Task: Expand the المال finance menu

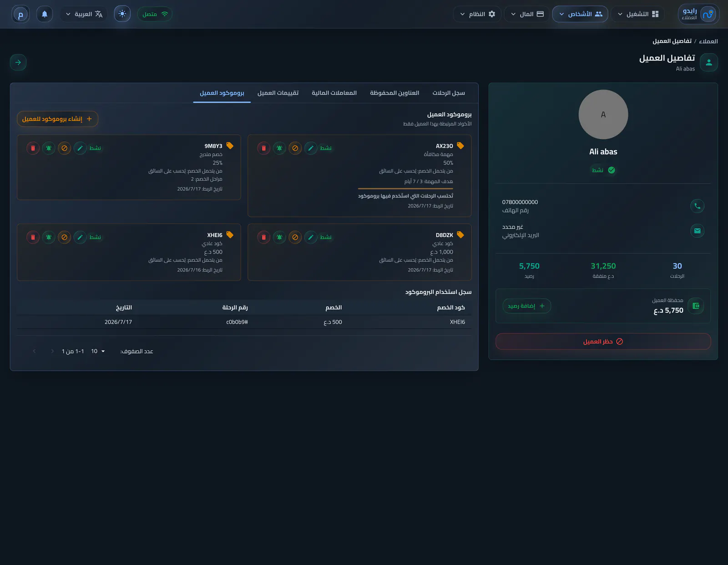Action: tap(527, 14)
